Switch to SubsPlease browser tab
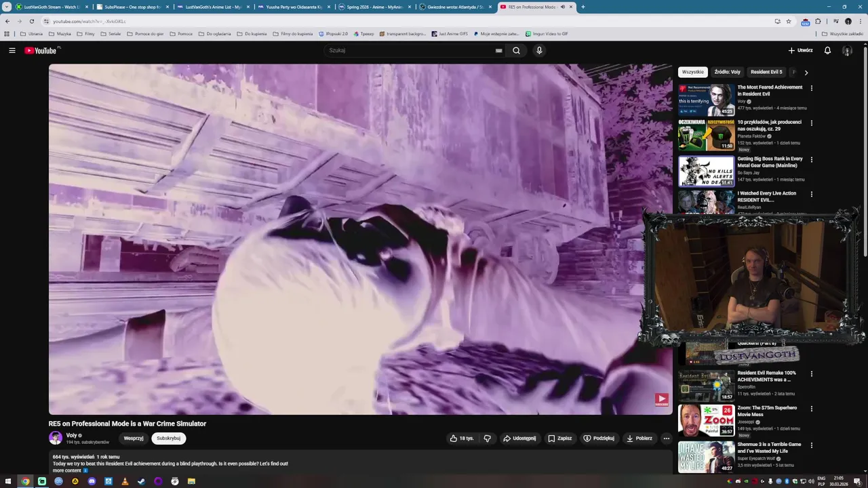The width and height of the screenshot is (868, 488). coord(132,7)
